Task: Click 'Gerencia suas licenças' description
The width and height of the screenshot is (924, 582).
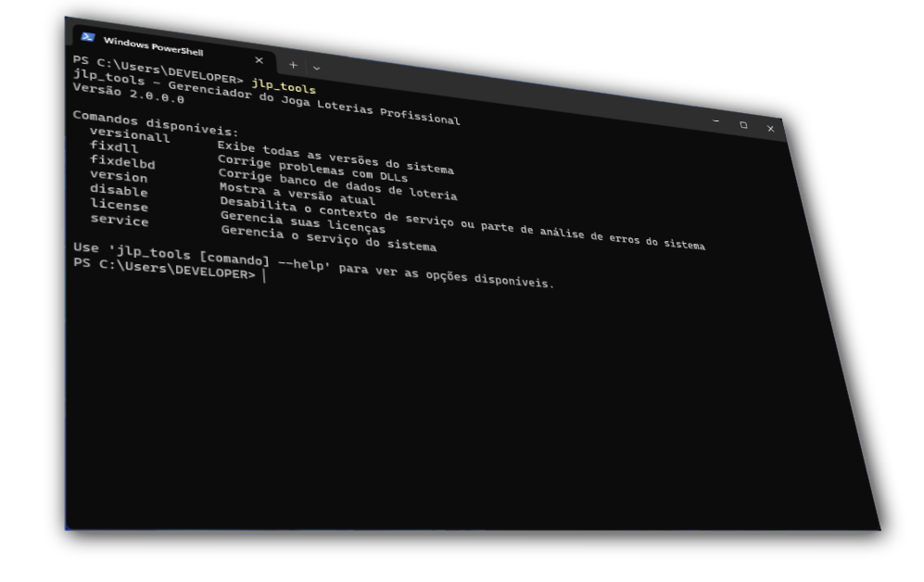Action: [303, 222]
